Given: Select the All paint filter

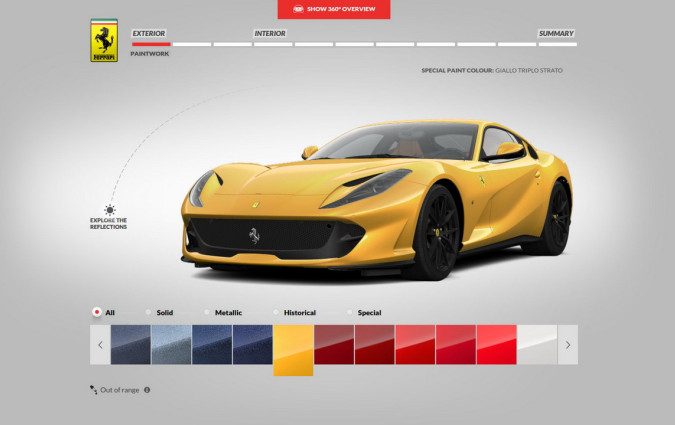Looking at the screenshot, I should pos(97,313).
